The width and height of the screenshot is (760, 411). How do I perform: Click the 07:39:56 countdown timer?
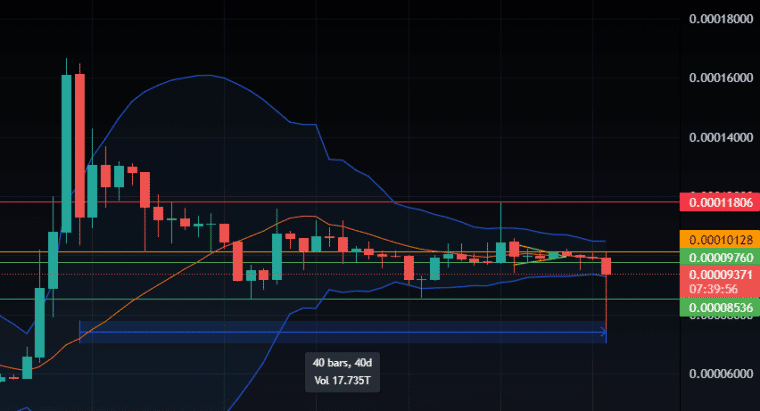coord(714,289)
